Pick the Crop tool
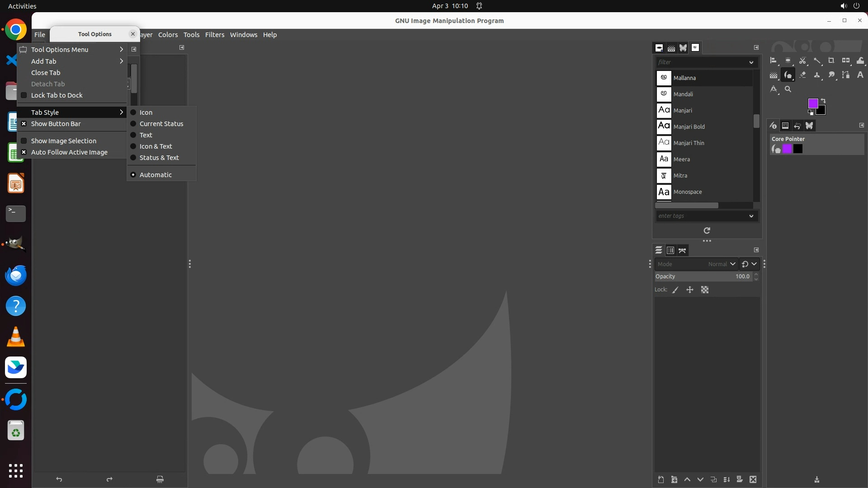The width and height of the screenshot is (868, 488). 831,61
